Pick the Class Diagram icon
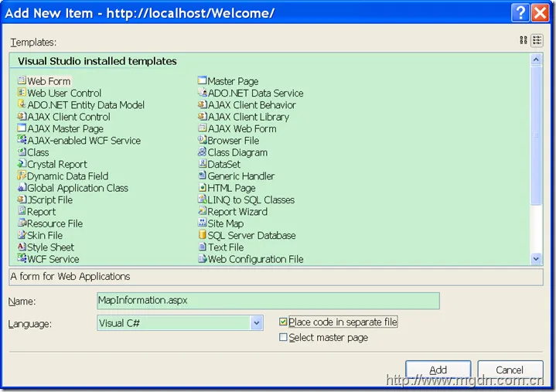 pyautogui.click(x=202, y=152)
